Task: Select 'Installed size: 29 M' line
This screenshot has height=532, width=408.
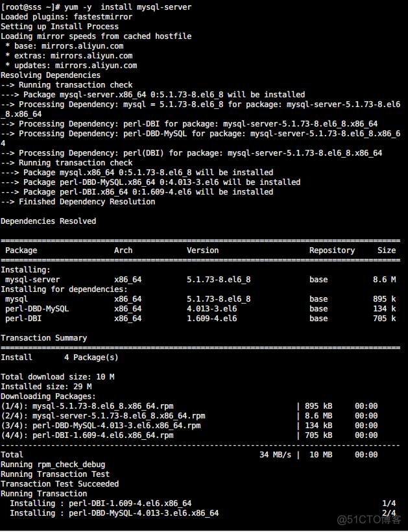Action: [46, 387]
